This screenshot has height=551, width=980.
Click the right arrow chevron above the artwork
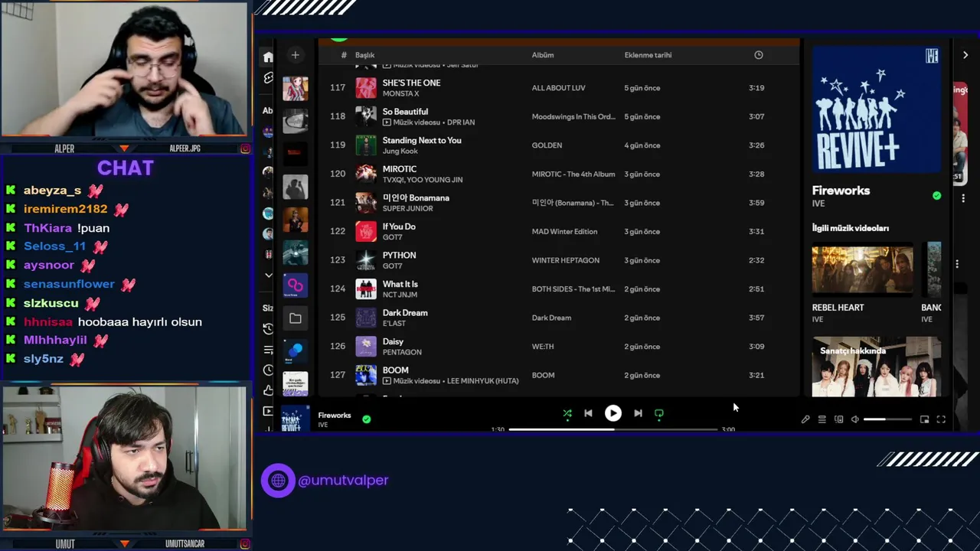965,55
